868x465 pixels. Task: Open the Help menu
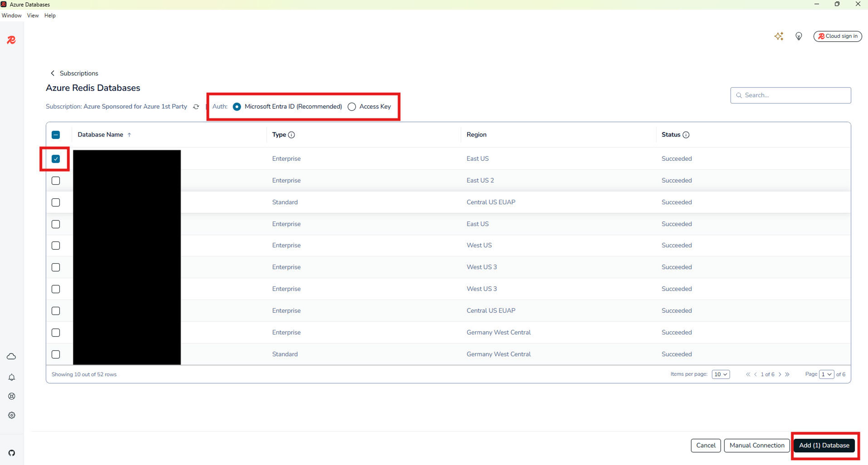click(x=50, y=16)
